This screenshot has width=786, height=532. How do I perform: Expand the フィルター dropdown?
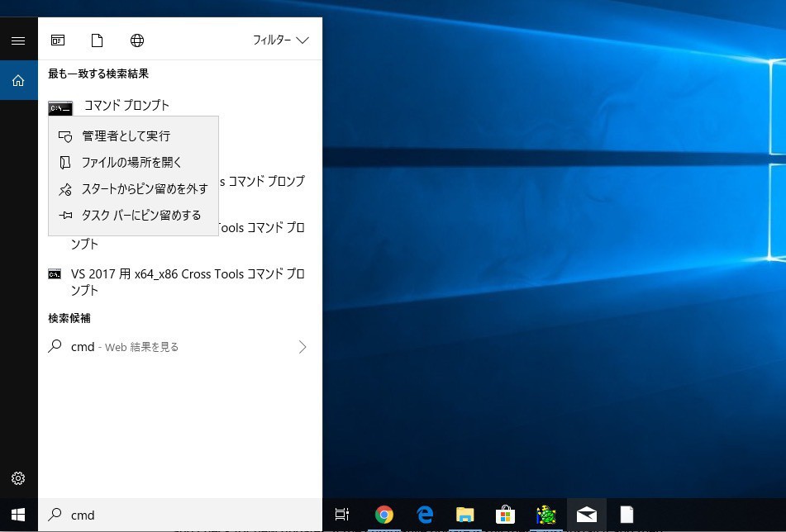click(280, 40)
